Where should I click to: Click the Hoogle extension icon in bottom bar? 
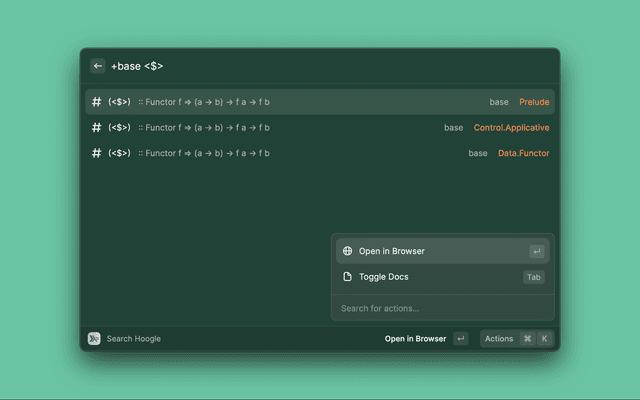coord(94,339)
